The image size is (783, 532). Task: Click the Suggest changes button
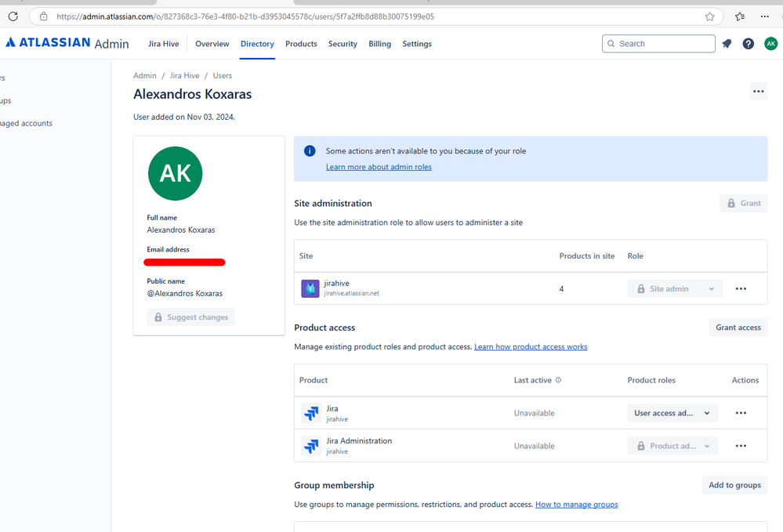click(x=190, y=317)
